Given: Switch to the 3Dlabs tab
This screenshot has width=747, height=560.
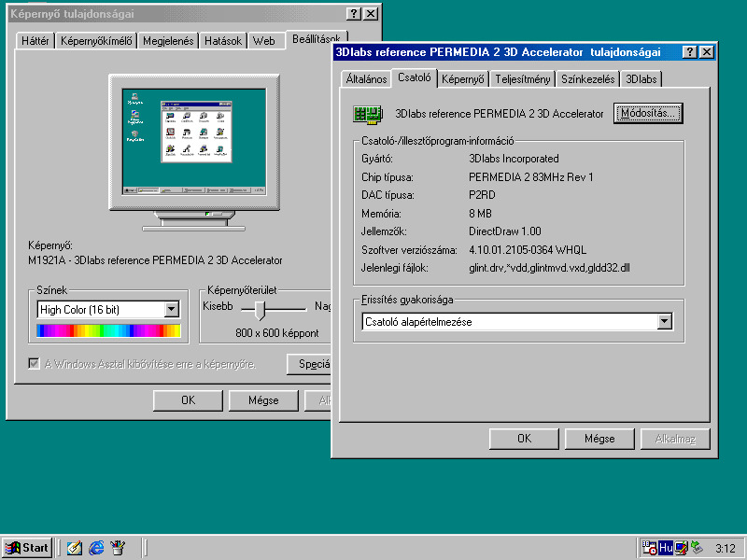Looking at the screenshot, I should 641,79.
